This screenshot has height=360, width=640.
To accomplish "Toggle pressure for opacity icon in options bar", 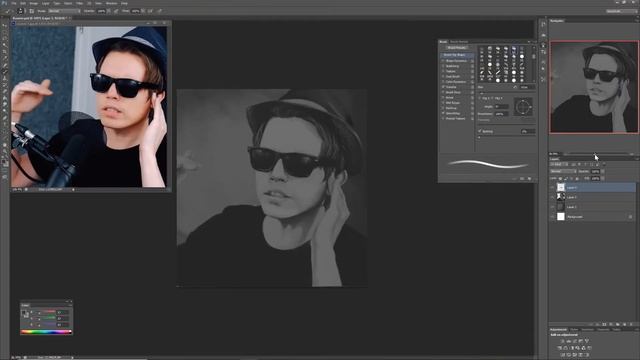I will (116, 11).
